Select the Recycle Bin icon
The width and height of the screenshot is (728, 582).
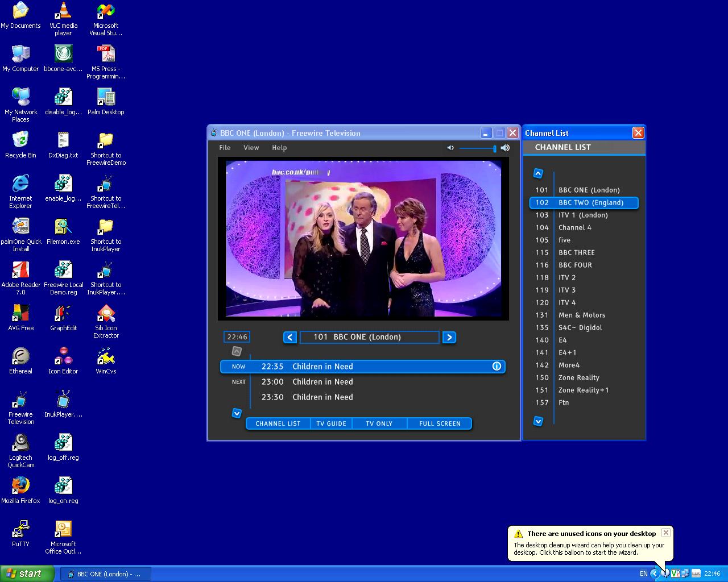20,145
